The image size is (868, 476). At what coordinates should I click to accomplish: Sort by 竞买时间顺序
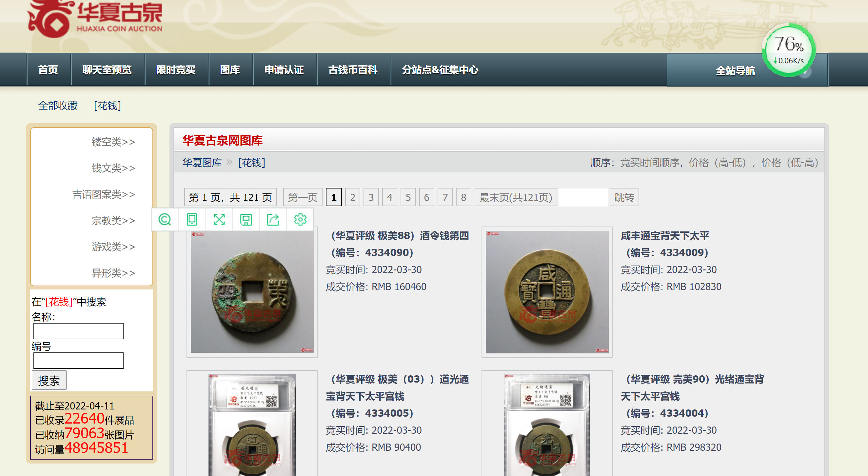click(x=650, y=163)
